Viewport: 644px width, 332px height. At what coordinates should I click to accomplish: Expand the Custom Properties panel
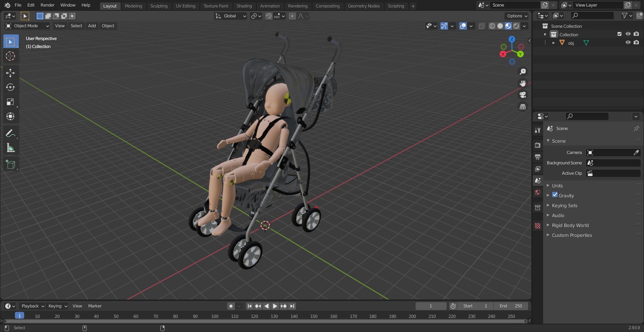pos(572,235)
